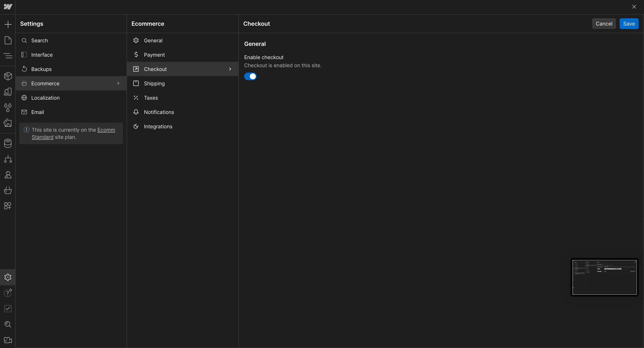Open the Users account sidebar icon
Viewport: 644px width, 348px height.
coord(8,174)
